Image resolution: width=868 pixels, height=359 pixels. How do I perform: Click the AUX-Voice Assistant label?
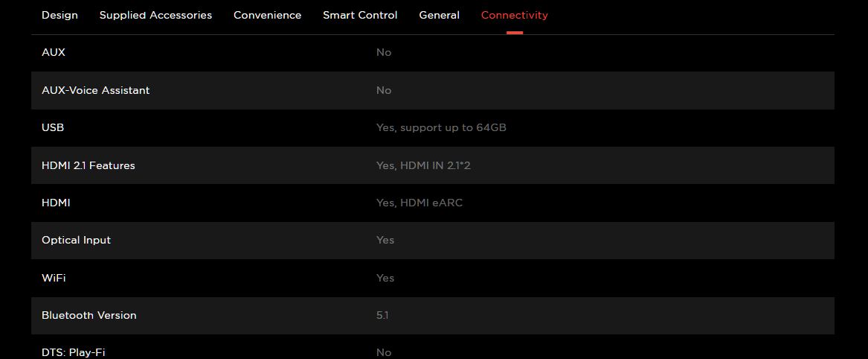coord(95,90)
